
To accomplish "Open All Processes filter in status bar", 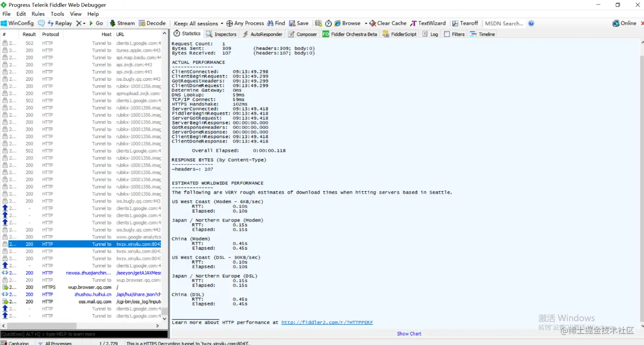I will point(55,343).
